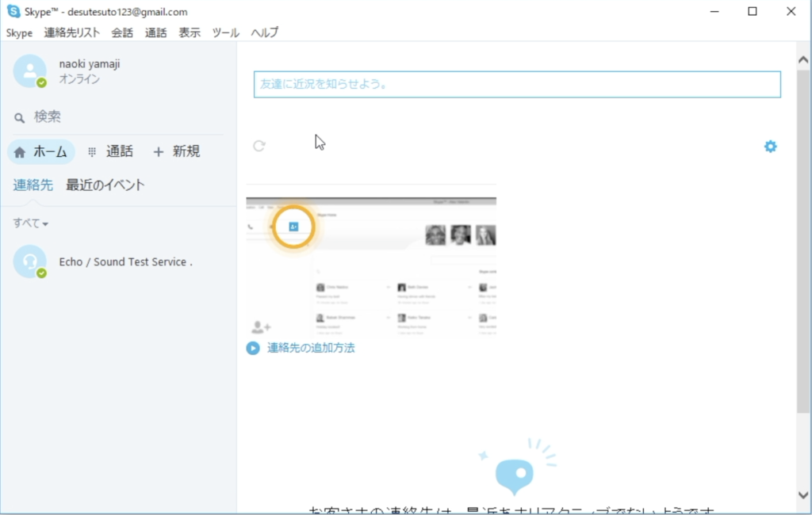This screenshot has width=812, height=515.
Task: Focus the 友達に近況を知らせよう mood message field
Action: click(x=517, y=84)
